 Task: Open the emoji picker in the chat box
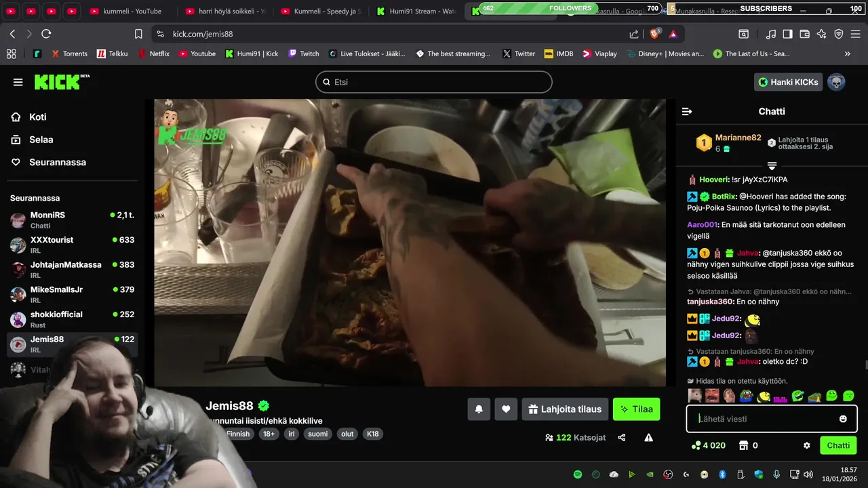click(x=843, y=419)
